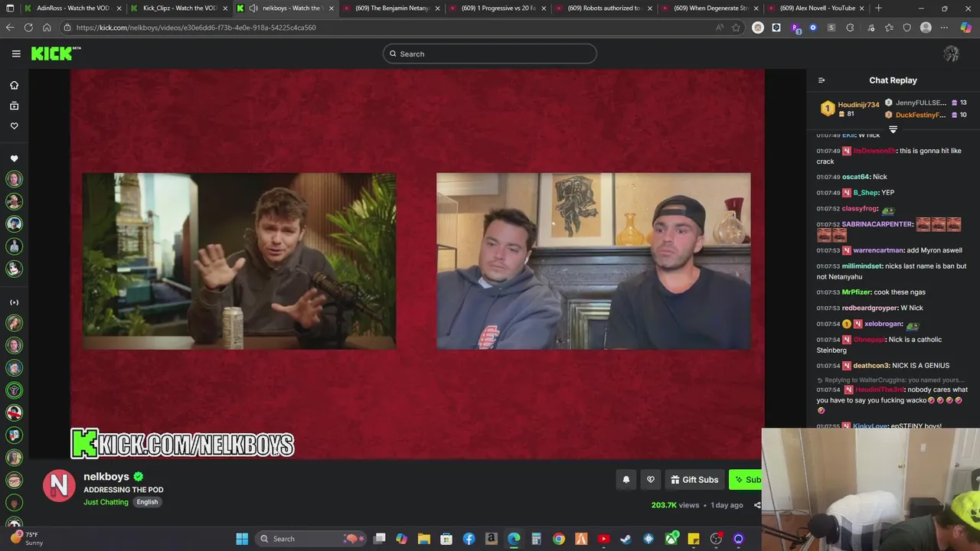The height and width of the screenshot is (551, 980).
Task: Open the Kick hamburger sidebar menu
Action: 16,54
